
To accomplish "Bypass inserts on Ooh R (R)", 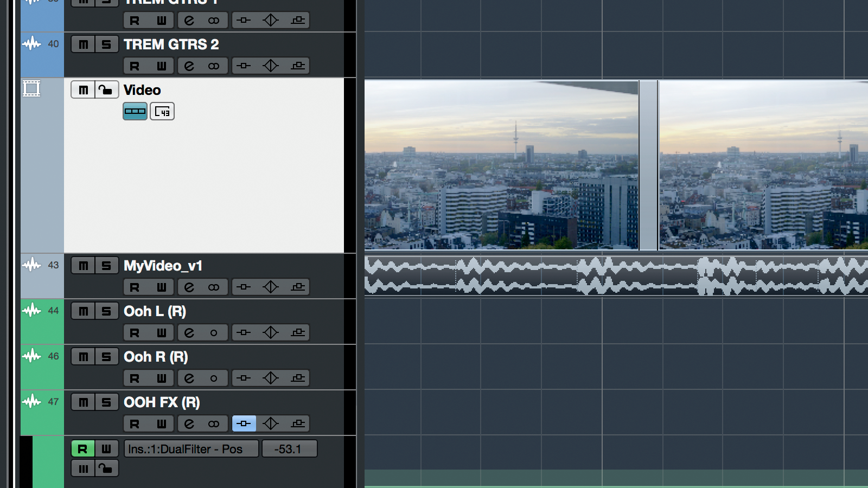I will 244,378.
